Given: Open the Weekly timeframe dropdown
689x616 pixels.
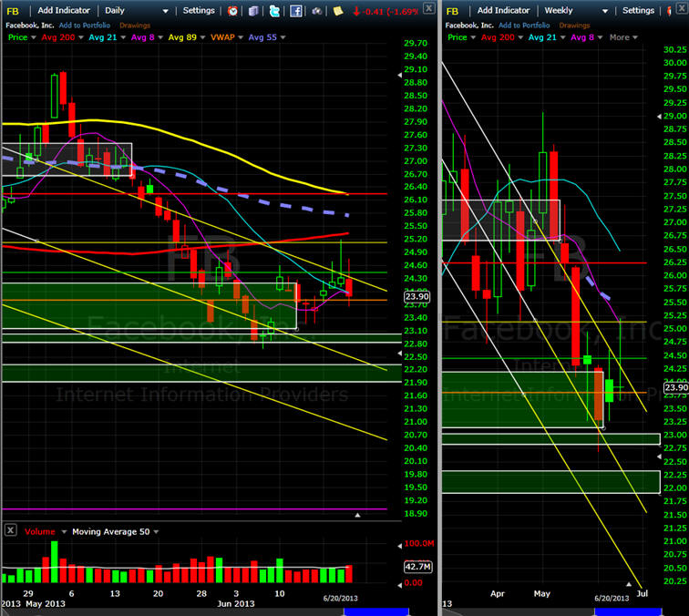Looking at the screenshot, I should click(576, 11).
